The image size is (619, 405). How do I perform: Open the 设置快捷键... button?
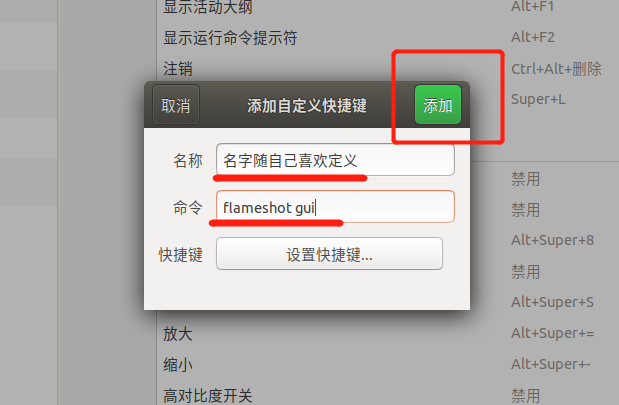(x=329, y=254)
